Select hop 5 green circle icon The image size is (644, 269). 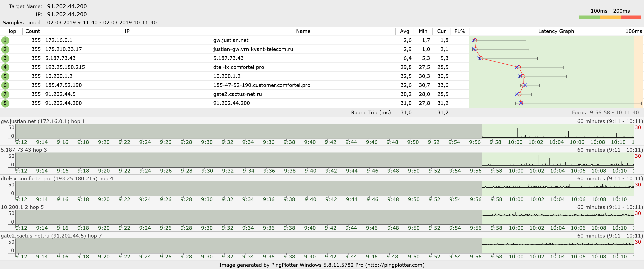pos(5,76)
